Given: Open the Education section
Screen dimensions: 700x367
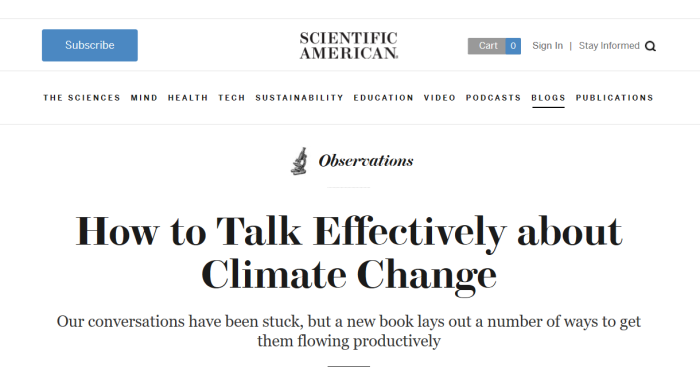Looking at the screenshot, I should click(383, 98).
